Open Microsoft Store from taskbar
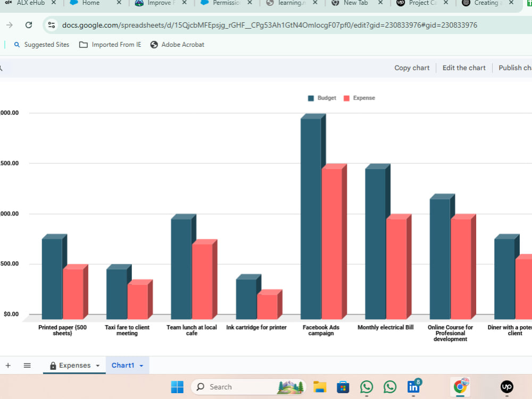Viewport: 532px width, 399px height. pos(343,387)
